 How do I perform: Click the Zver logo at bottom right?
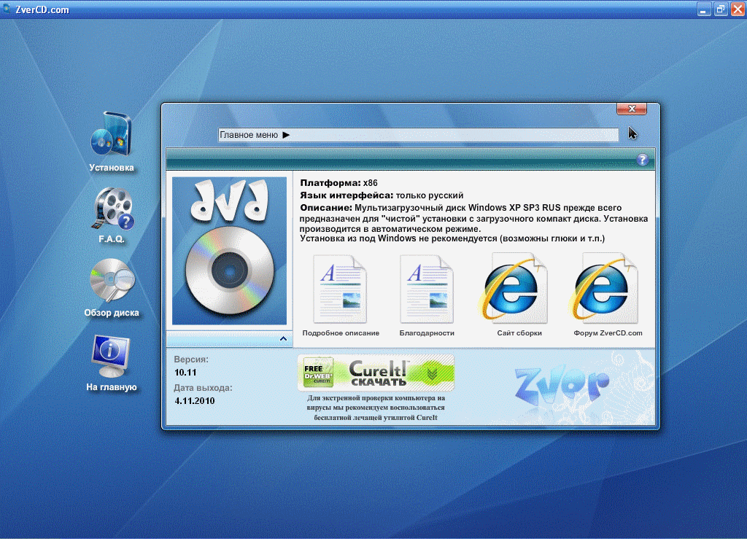tap(561, 384)
